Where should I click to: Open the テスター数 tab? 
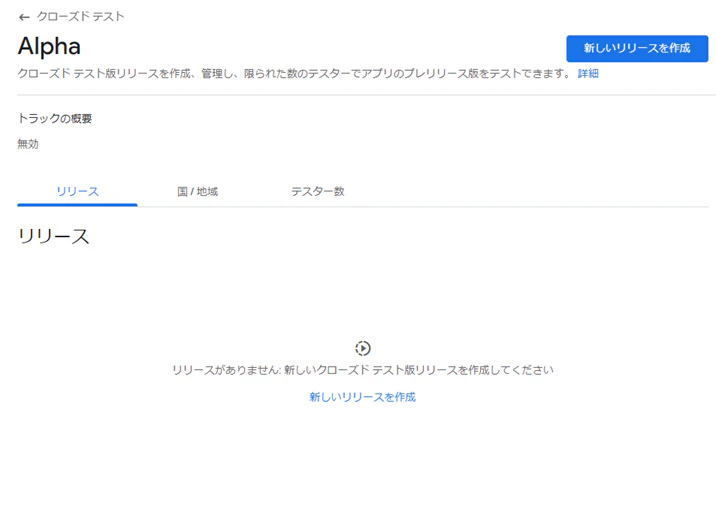318,192
